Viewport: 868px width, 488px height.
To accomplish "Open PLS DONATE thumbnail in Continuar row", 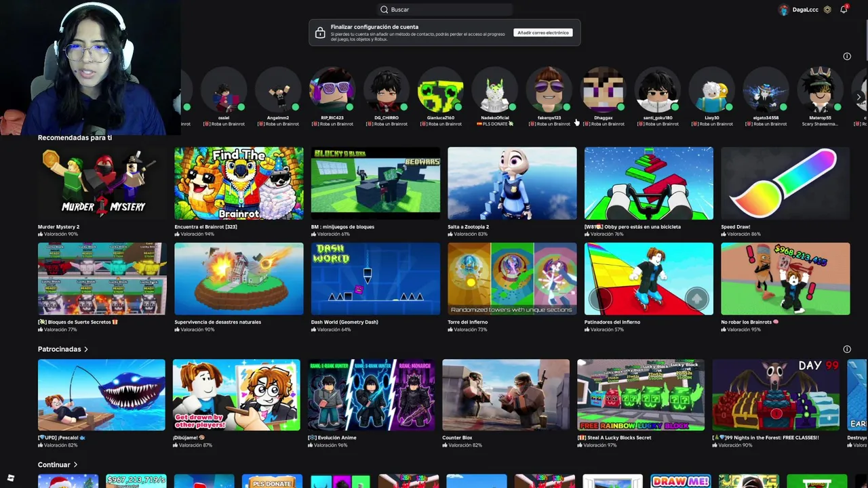I will [272, 481].
